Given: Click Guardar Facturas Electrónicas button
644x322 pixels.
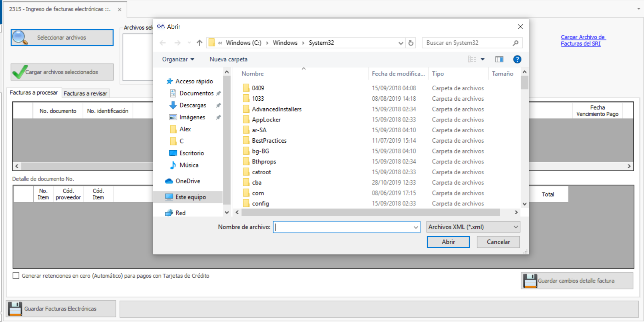Looking at the screenshot, I should pyautogui.click(x=61, y=309).
